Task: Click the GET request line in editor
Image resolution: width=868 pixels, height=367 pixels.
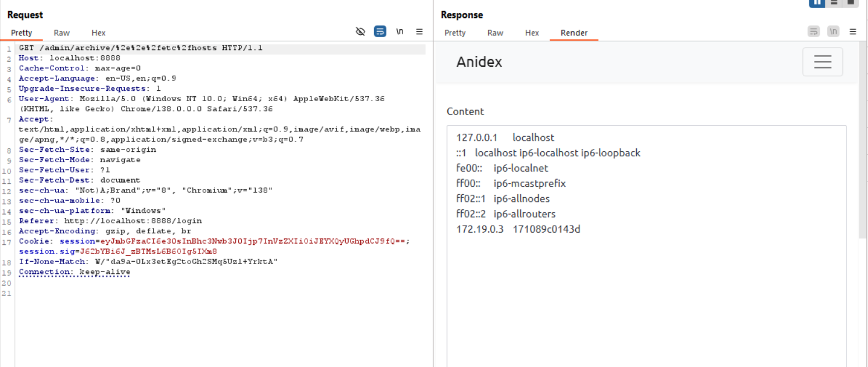Action: 141,48
